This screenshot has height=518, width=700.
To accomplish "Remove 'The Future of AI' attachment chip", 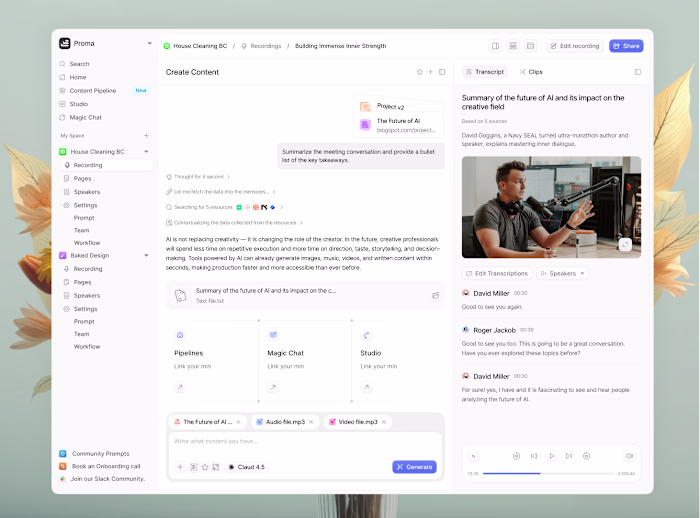I will (238, 422).
